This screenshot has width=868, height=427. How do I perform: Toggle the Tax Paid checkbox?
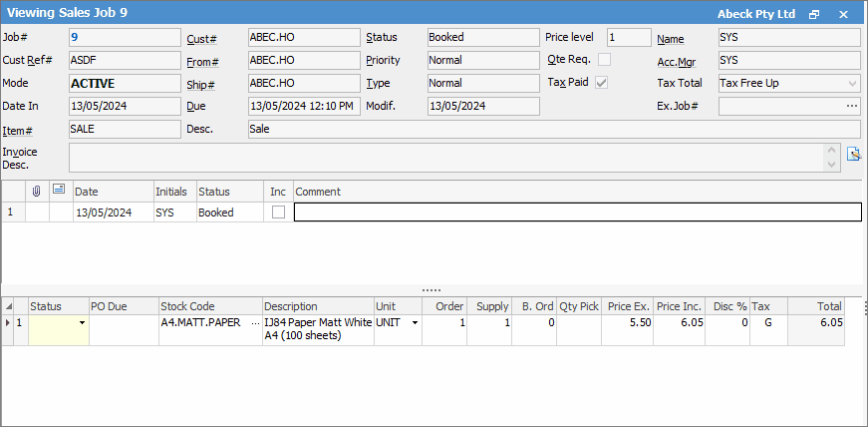602,83
